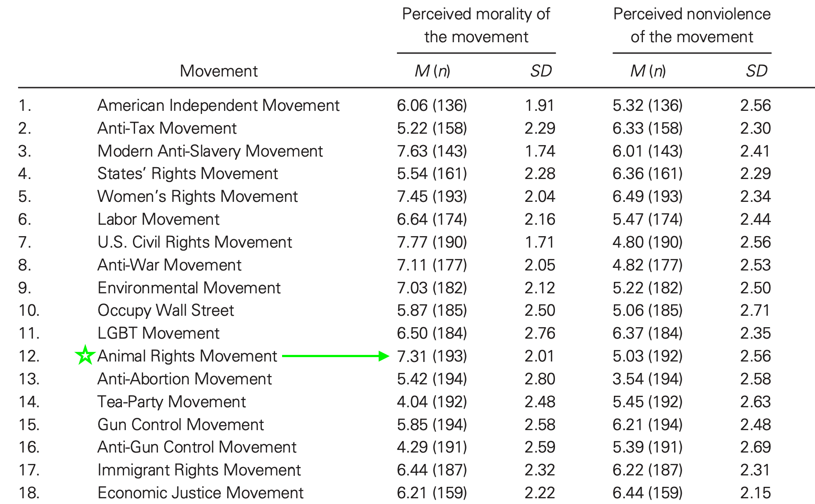Click the Movement column header
The height and width of the screenshot is (504, 815).
[x=219, y=71]
